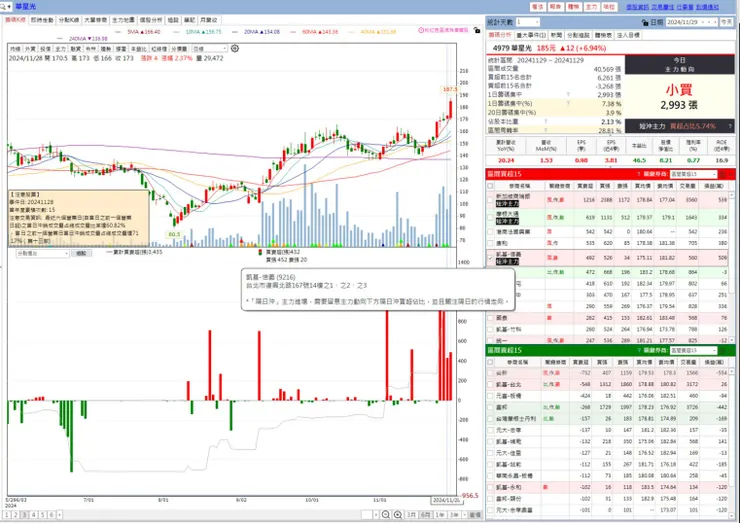Open the 月營收 tab
Screen dimensions: 740x523
pyautogui.click(x=209, y=20)
